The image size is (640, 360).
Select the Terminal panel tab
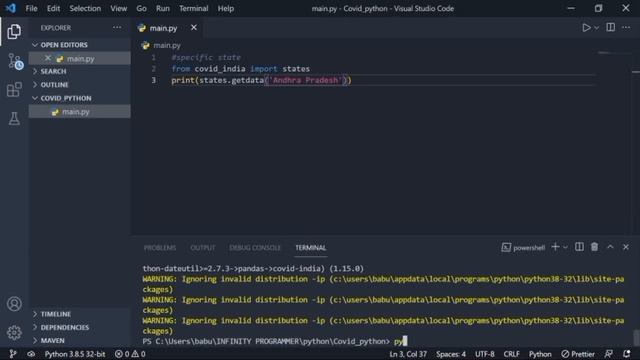pos(311,248)
